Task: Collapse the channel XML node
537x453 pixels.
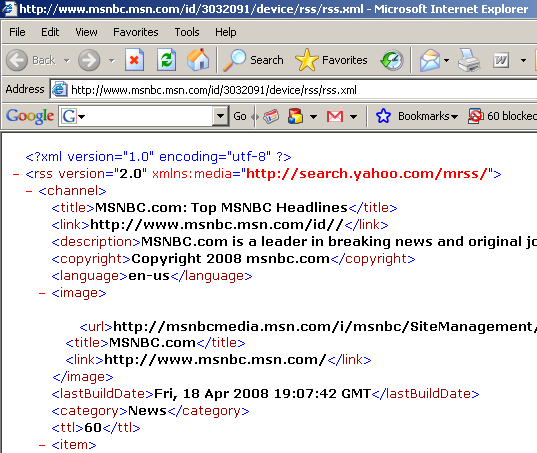Action: (x=29, y=191)
